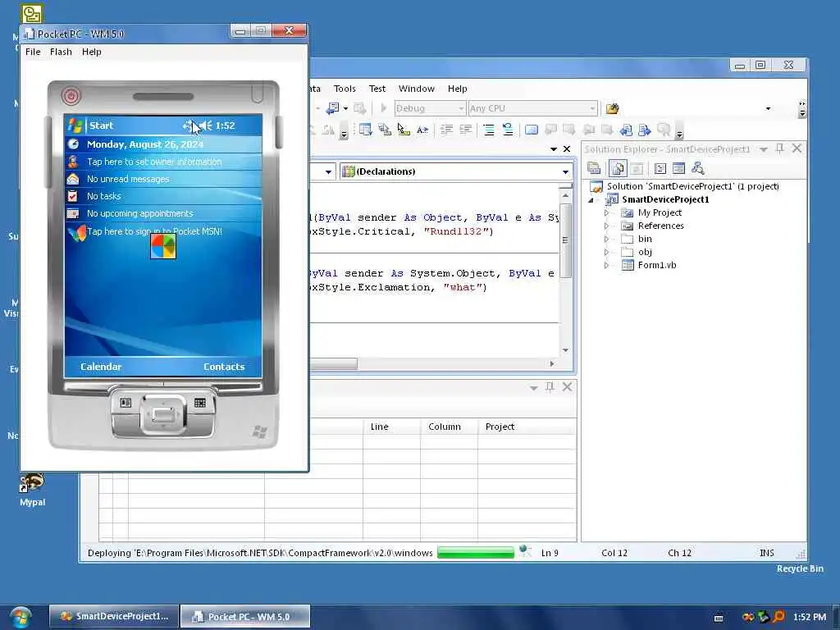Expand the References node
840x630 pixels.
(606, 226)
